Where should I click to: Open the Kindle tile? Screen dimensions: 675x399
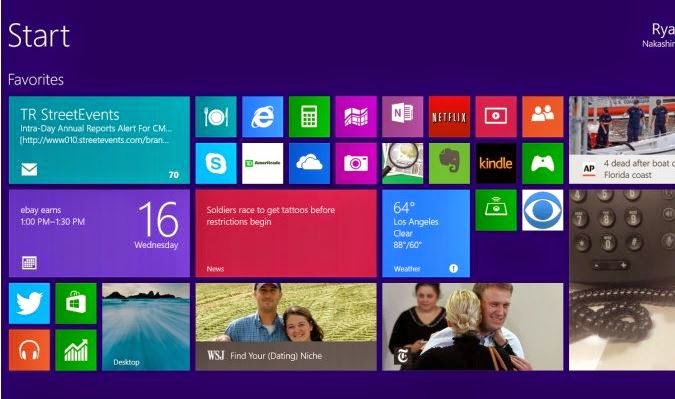496,164
